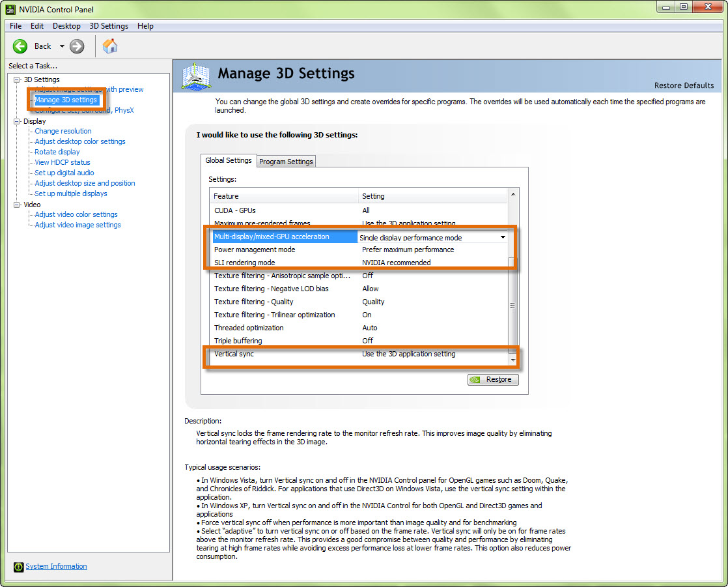Screen dimensions: 728x587
Task: Open Set up multiple displays
Action: [70, 193]
